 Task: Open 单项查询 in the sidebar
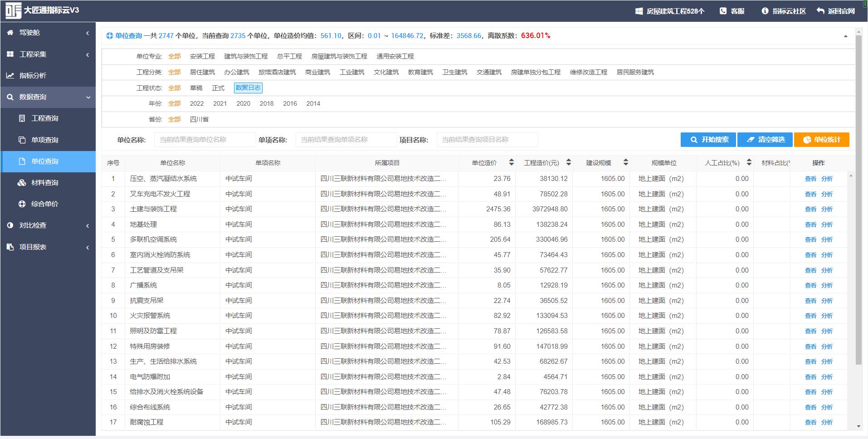pos(48,140)
